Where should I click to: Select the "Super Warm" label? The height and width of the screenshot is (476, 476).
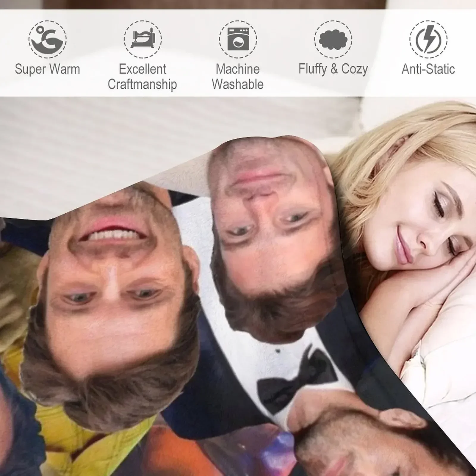(48, 69)
